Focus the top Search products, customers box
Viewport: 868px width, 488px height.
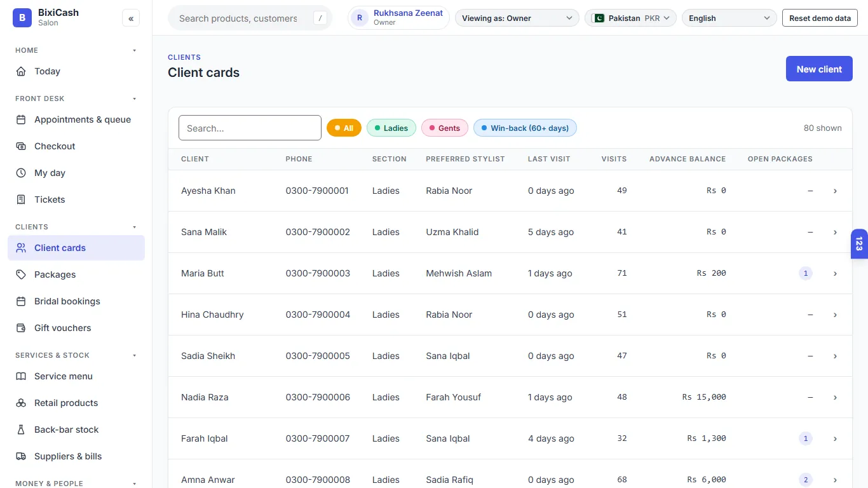click(x=250, y=18)
